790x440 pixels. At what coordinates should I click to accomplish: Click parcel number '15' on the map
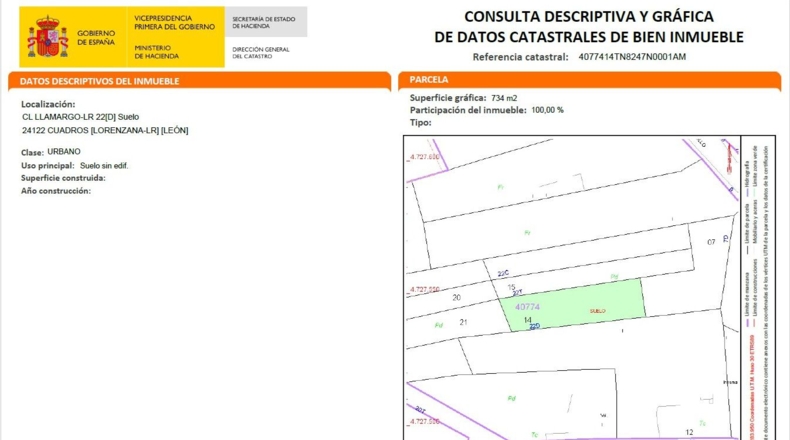click(x=511, y=287)
